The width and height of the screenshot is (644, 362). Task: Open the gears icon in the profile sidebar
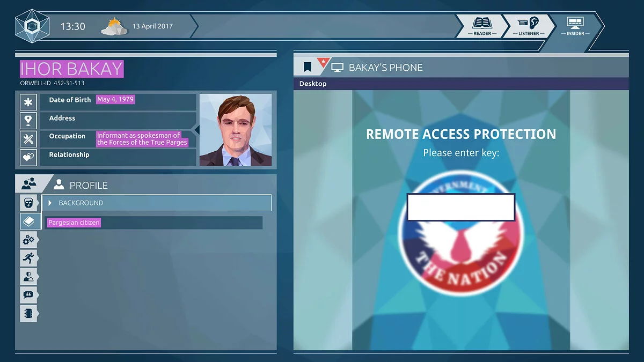coord(29,240)
